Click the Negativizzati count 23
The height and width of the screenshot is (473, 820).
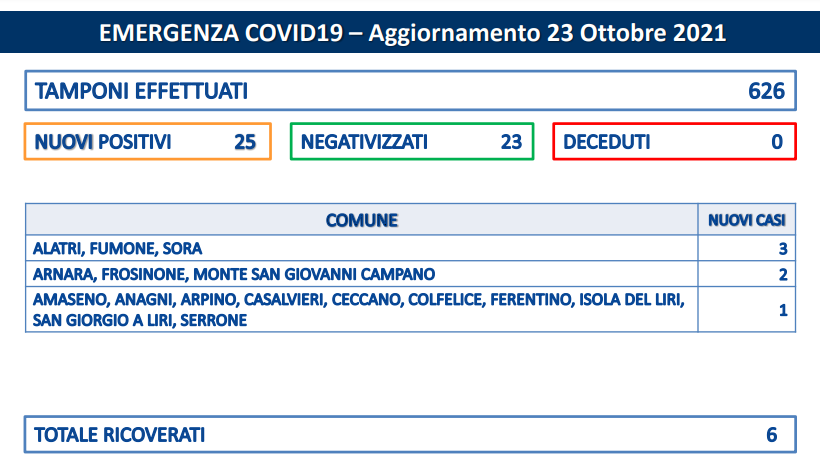tap(511, 142)
